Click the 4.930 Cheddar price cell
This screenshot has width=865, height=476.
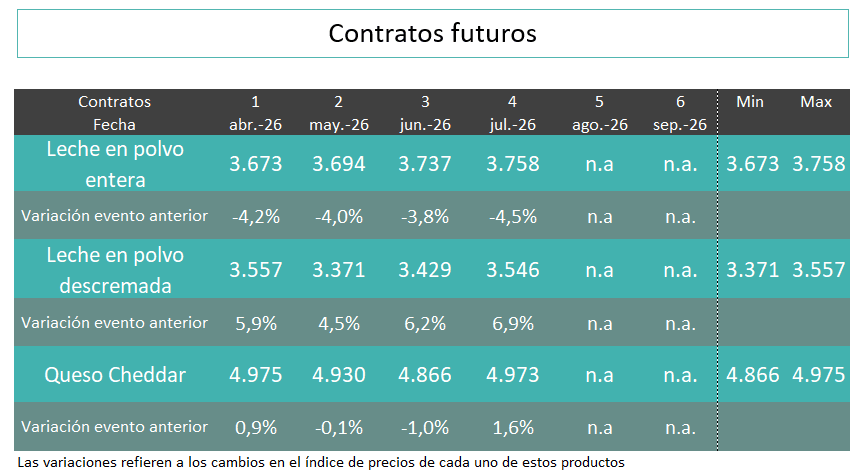[339, 376]
